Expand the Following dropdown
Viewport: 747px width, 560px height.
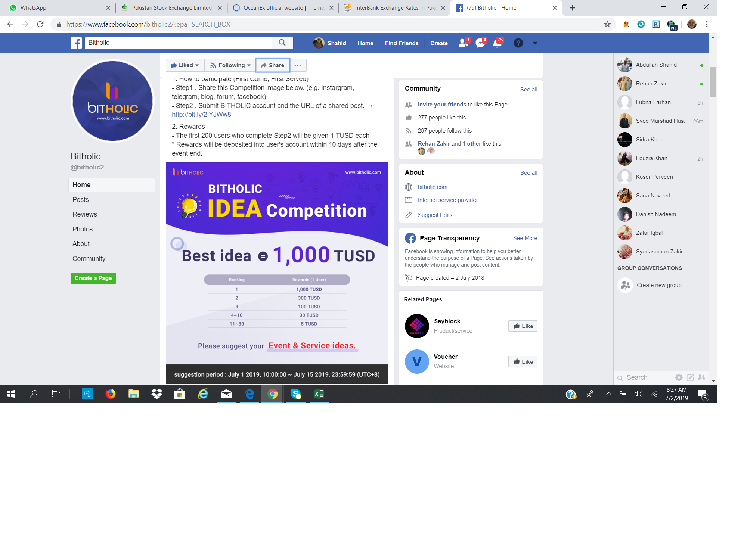click(x=230, y=65)
